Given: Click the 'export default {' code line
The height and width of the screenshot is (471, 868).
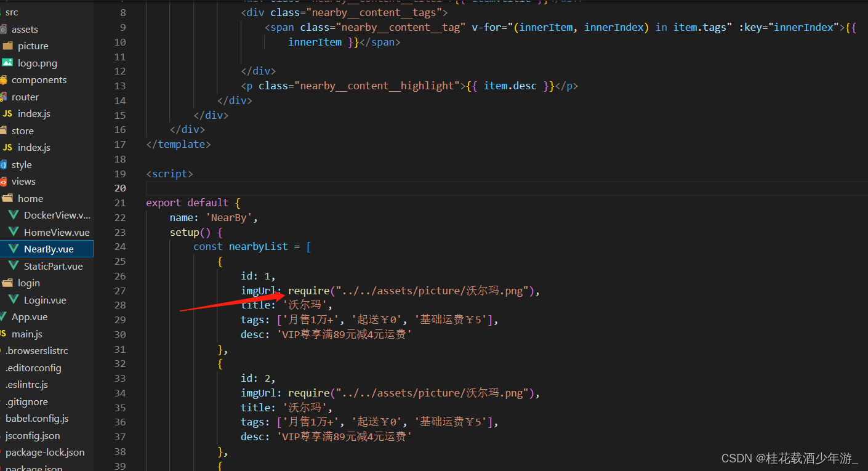Looking at the screenshot, I should tap(193, 203).
